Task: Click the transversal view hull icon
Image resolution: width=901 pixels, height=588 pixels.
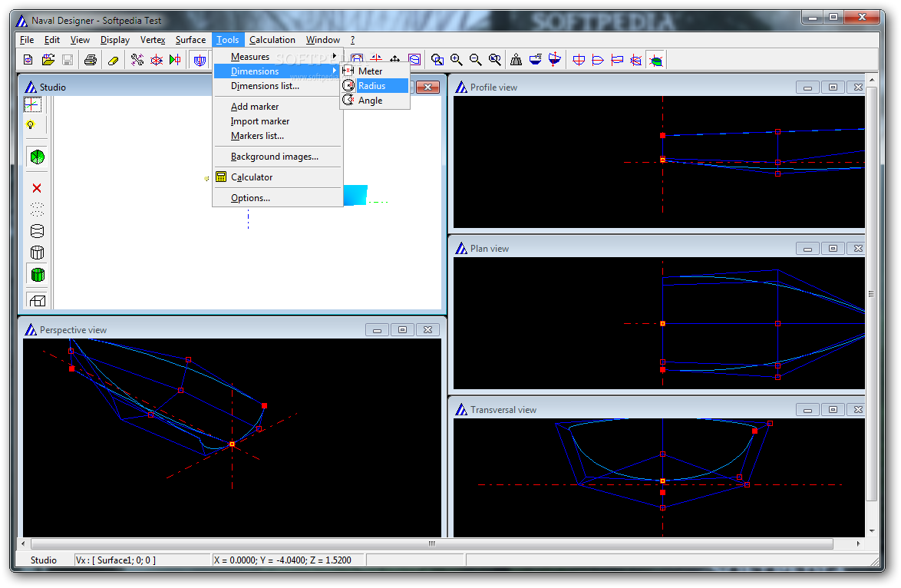Action: [x=579, y=60]
